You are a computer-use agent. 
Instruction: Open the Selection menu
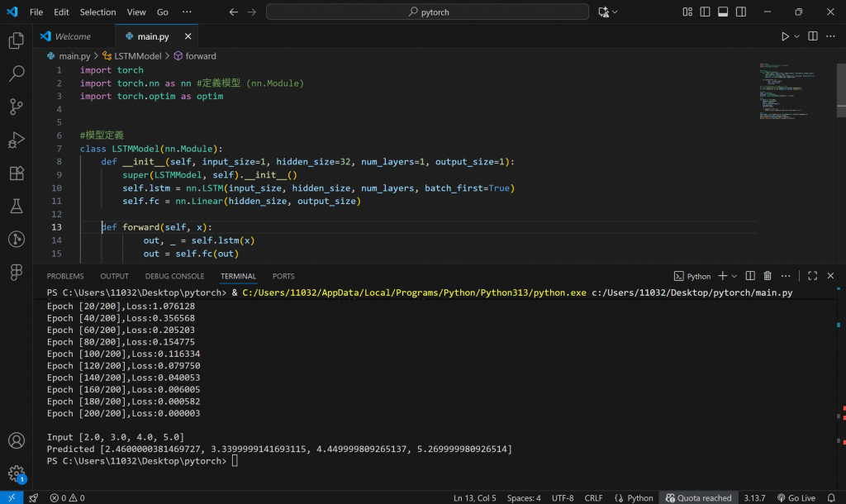coord(97,12)
